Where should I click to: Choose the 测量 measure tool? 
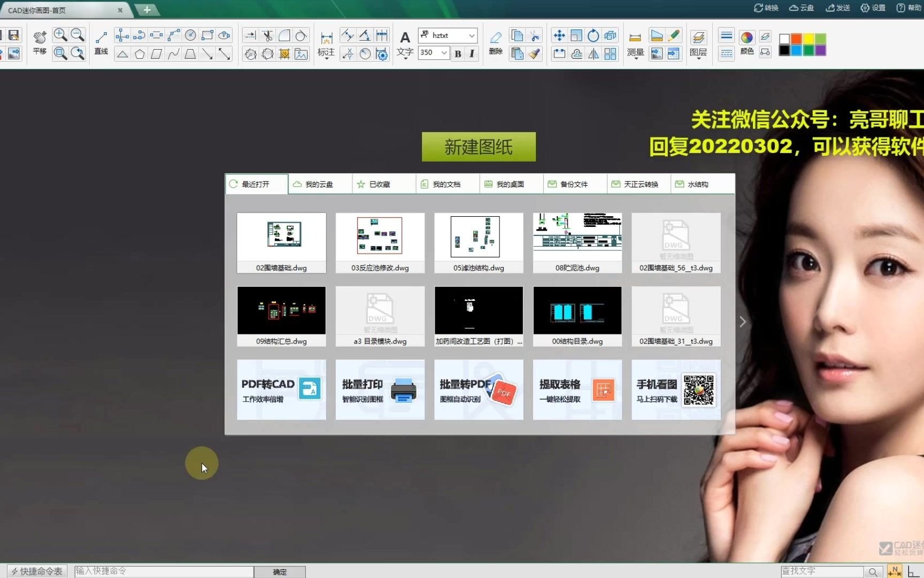point(634,43)
